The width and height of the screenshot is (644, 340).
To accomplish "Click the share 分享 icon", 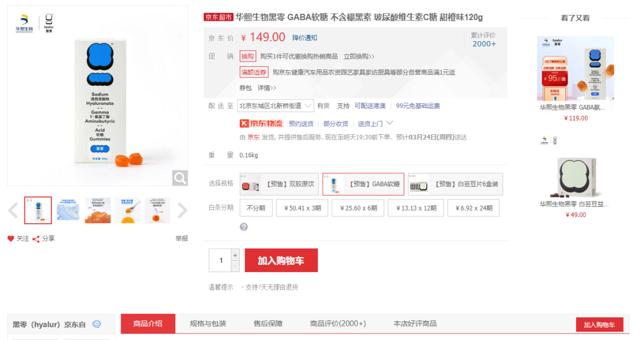I will [36, 239].
